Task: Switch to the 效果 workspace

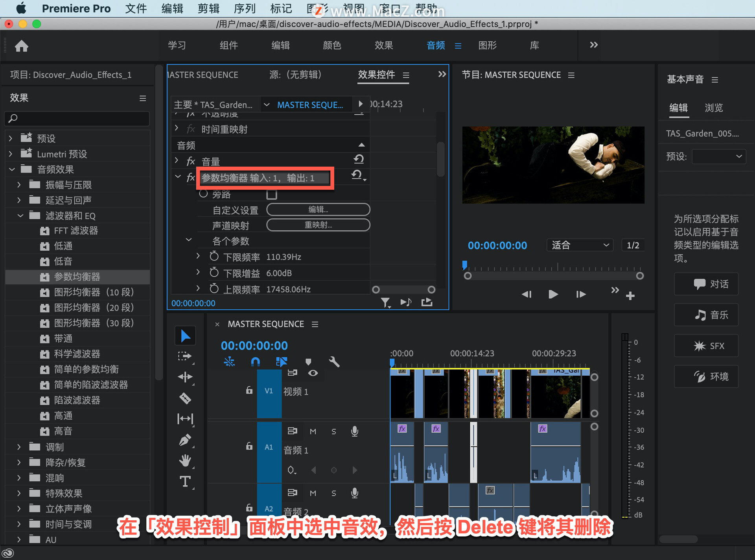Action: coord(384,45)
